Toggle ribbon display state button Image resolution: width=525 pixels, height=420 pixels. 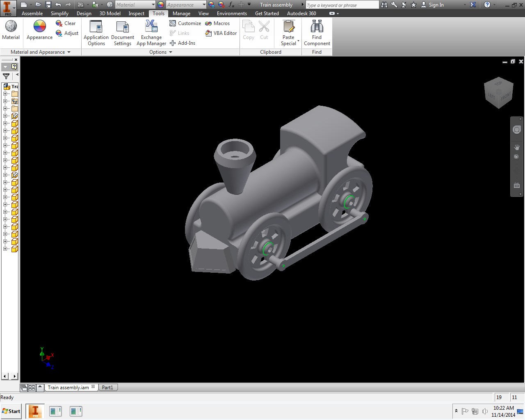[x=333, y=14]
